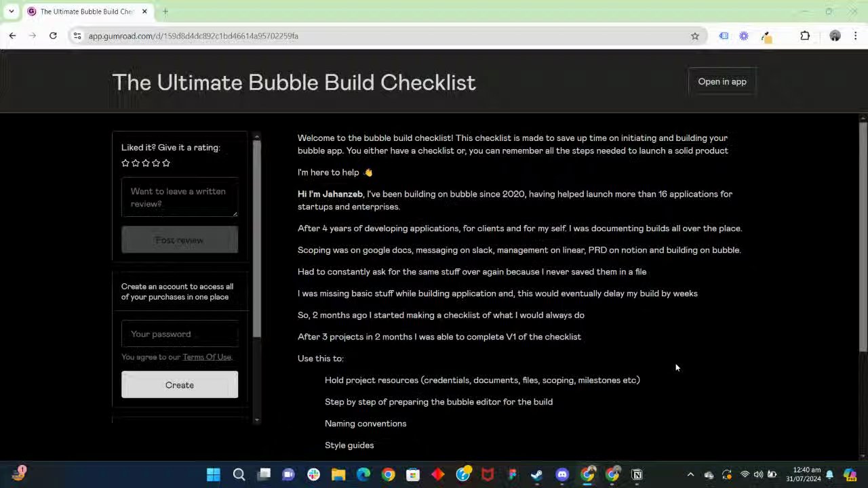Give a five-star rating
The width and height of the screenshot is (868, 488).
[166, 163]
